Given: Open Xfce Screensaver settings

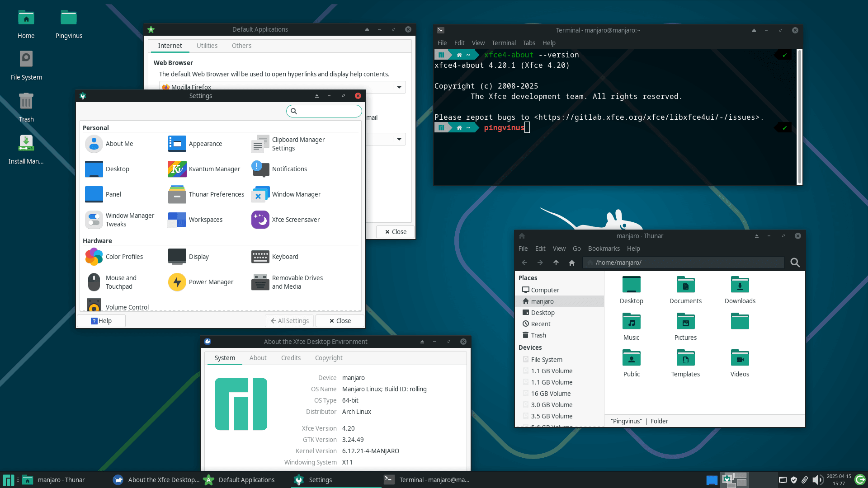Looking at the screenshot, I should (x=260, y=220).
